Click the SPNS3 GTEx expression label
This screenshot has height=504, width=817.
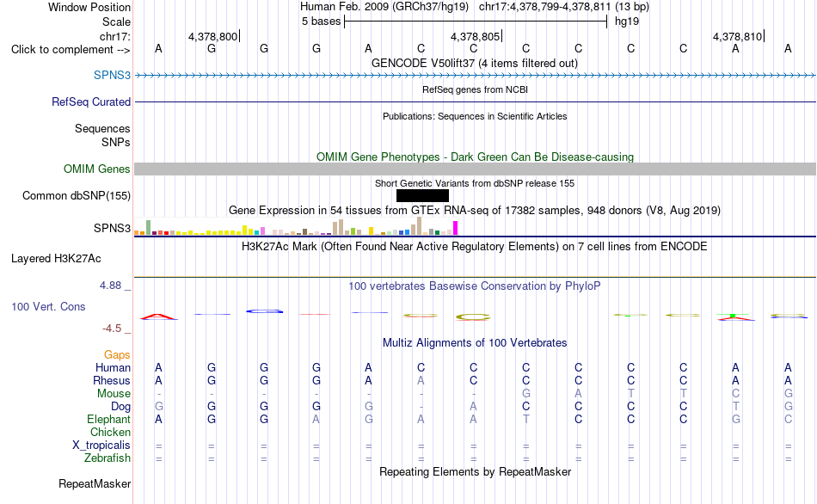pos(112,228)
